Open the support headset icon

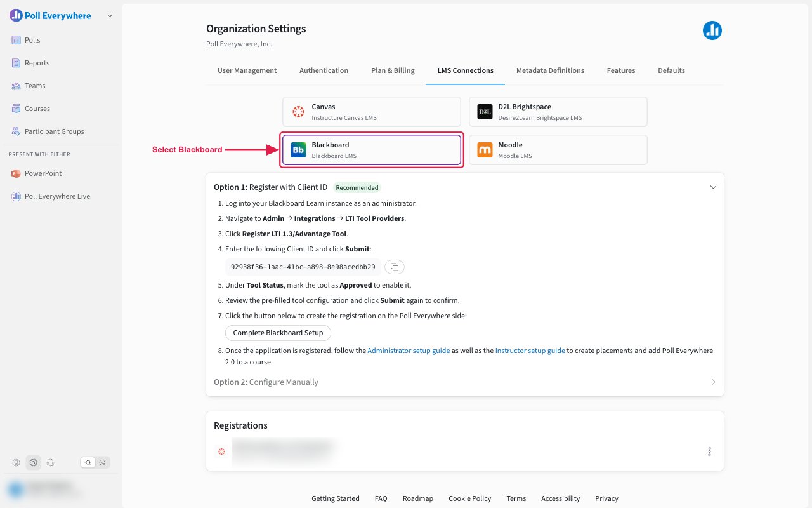pos(51,462)
